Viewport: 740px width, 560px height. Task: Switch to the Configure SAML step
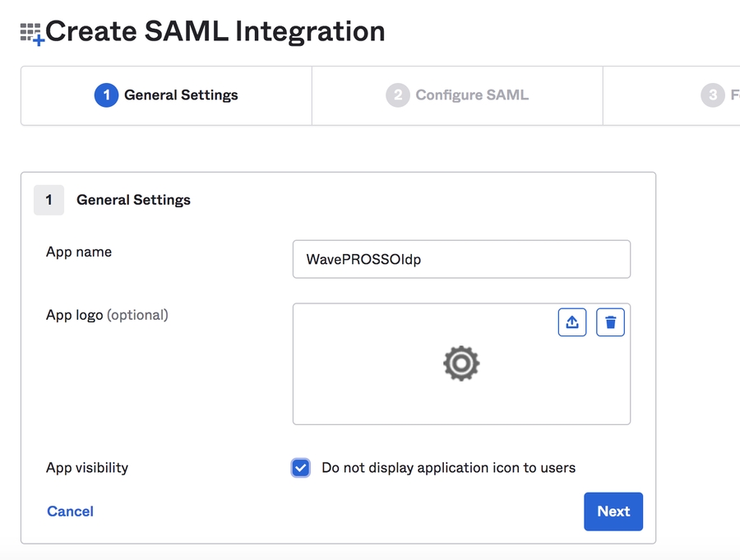(x=458, y=95)
